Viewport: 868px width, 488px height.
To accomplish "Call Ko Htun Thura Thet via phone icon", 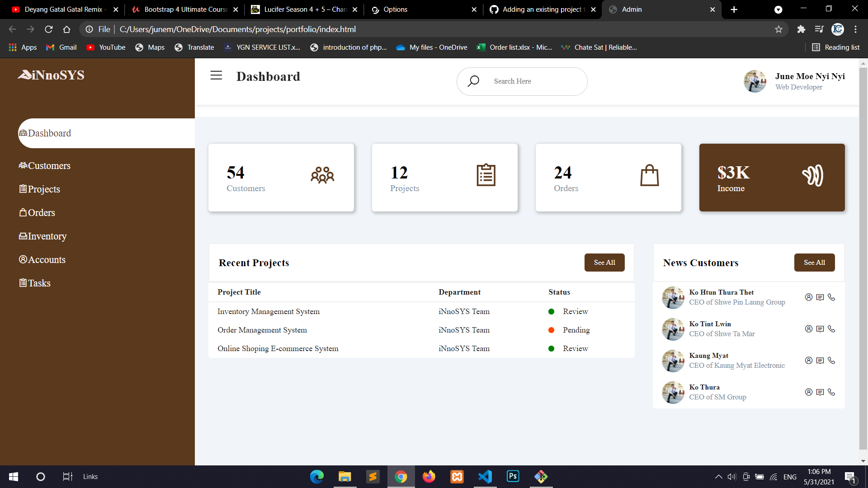I will pyautogui.click(x=832, y=297).
